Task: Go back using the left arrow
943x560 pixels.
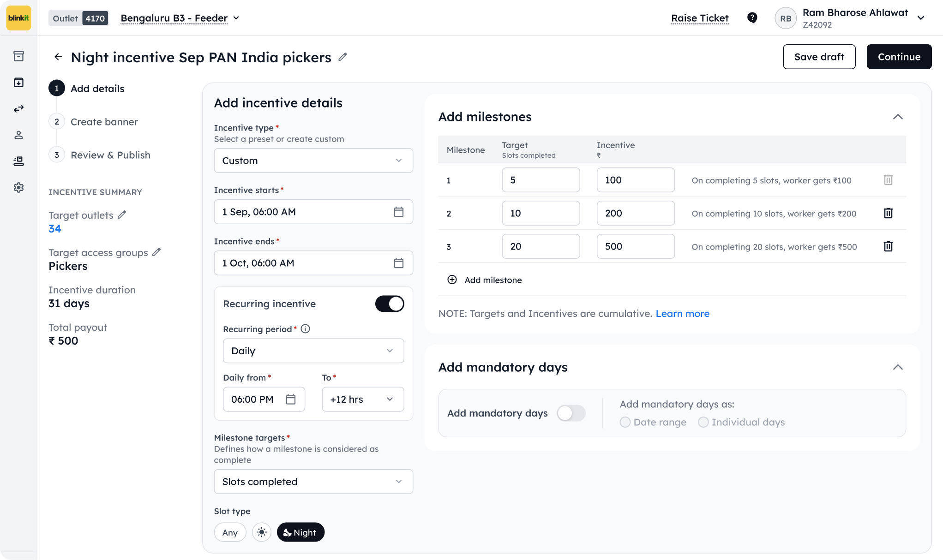Action: pyautogui.click(x=58, y=57)
